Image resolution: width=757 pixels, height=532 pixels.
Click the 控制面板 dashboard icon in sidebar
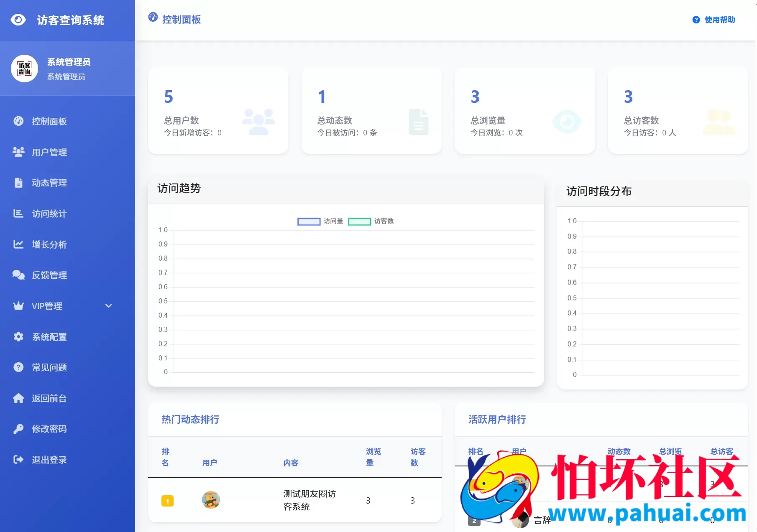pyautogui.click(x=18, y=121)
